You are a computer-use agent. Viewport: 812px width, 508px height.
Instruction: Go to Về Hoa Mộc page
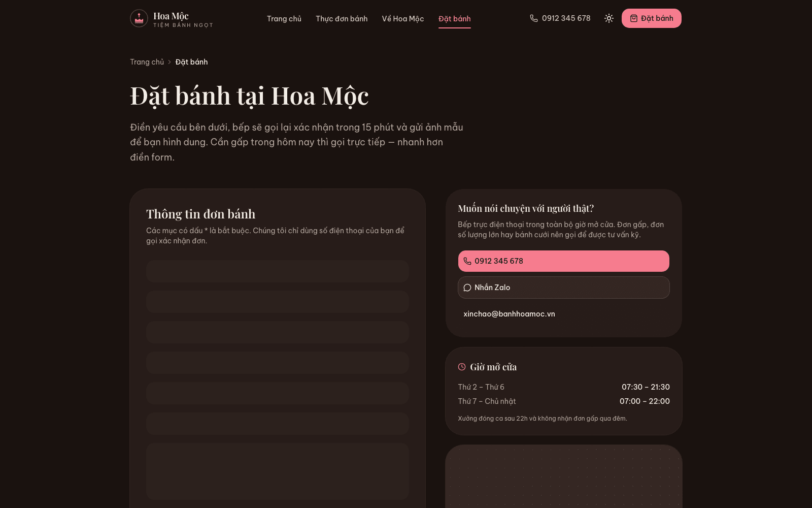(403, 19)
